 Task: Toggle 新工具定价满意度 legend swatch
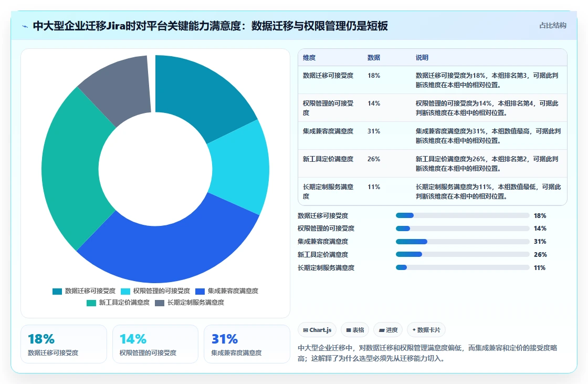point(91,303)
